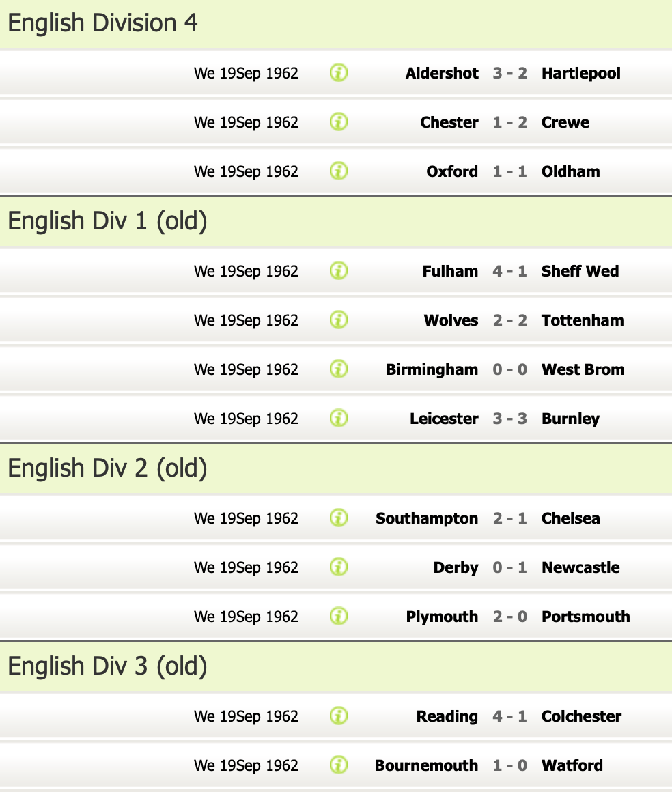Open match info for Fulham vs Sheff Wed
Screen dimensions: 672x792
pos(339,270)
